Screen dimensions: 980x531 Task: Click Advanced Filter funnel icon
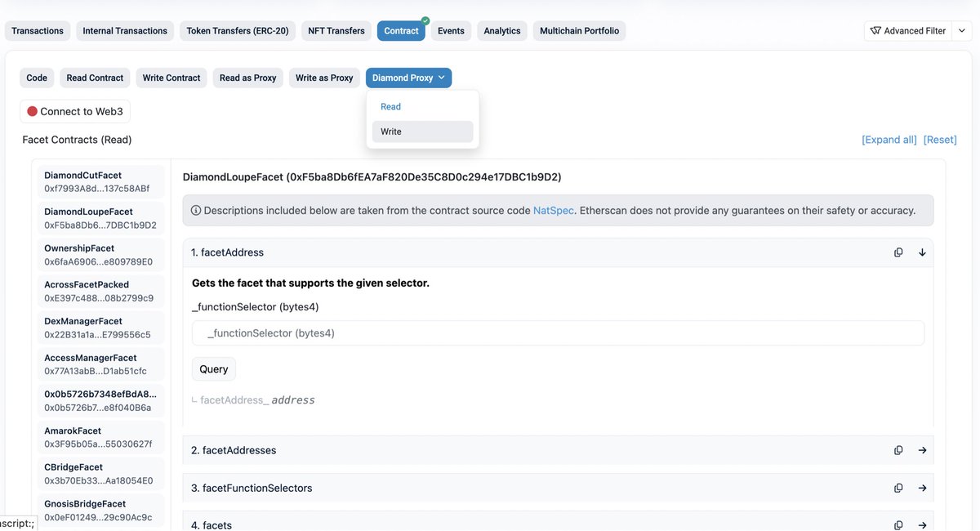(x=875, y=31)
